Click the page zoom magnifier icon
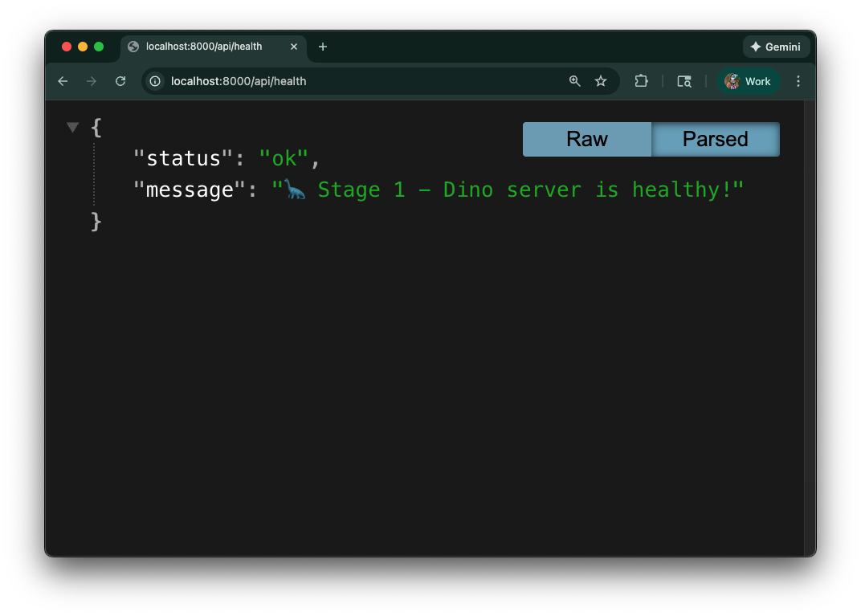Viewport: 861px width, 616px height. tap(574, 81)
